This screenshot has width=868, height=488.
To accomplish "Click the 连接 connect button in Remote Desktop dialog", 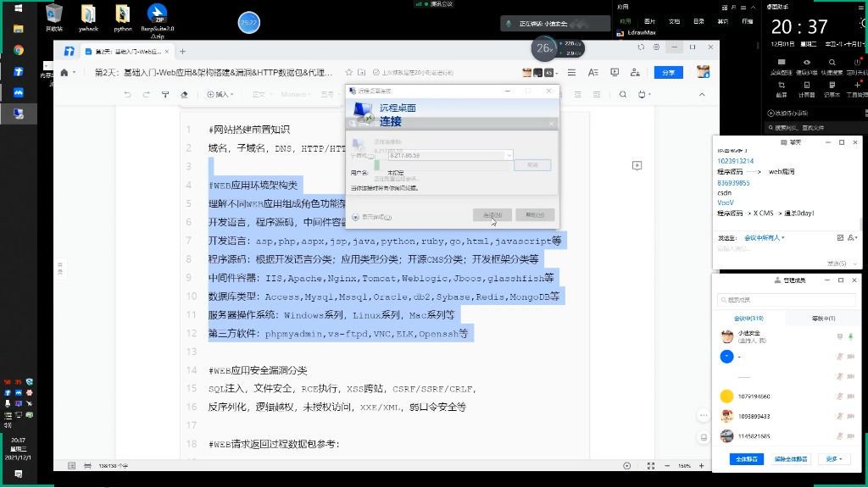I will (492, 214).
